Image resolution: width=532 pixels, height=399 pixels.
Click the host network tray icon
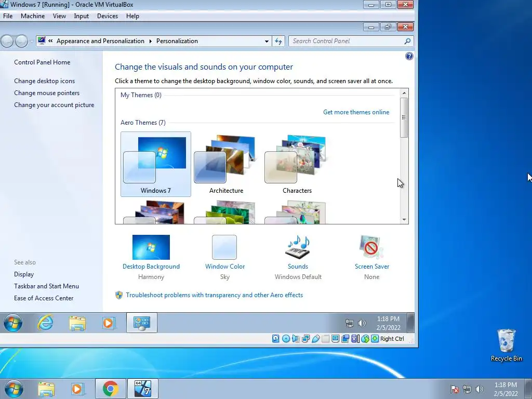pyautogui.click(x=467, y=389)
